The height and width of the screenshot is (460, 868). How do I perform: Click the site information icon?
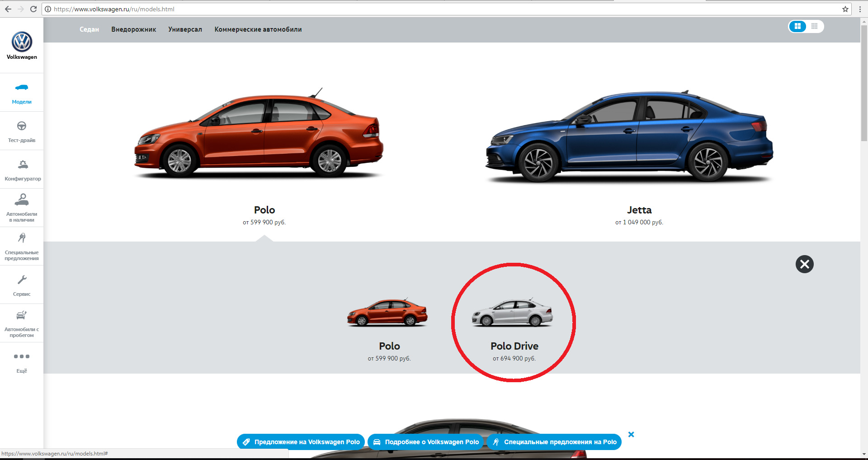pyautogui.click(x=47, y=9)
